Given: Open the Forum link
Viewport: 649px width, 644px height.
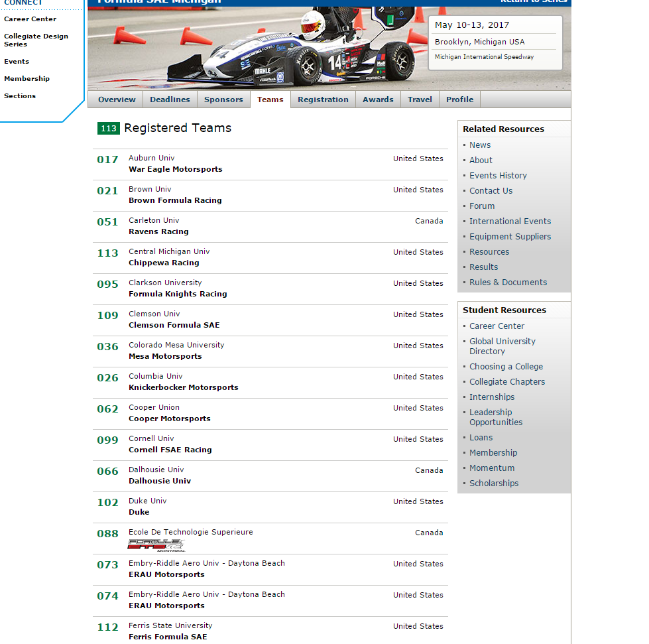Looking at the screenshot, I should 482,206.
